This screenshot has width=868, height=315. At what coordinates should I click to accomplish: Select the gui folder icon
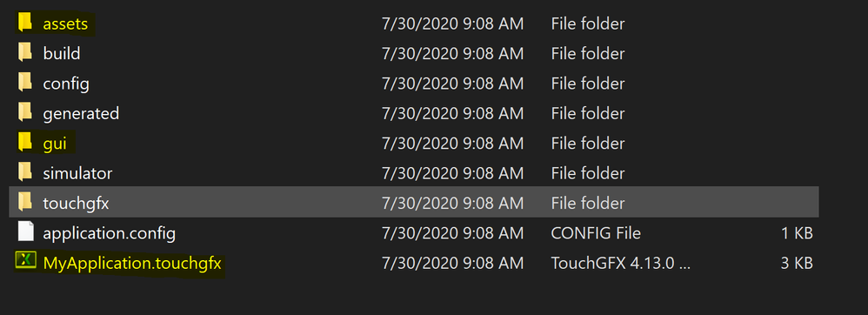pyautogui.click(x=25, y=143)
